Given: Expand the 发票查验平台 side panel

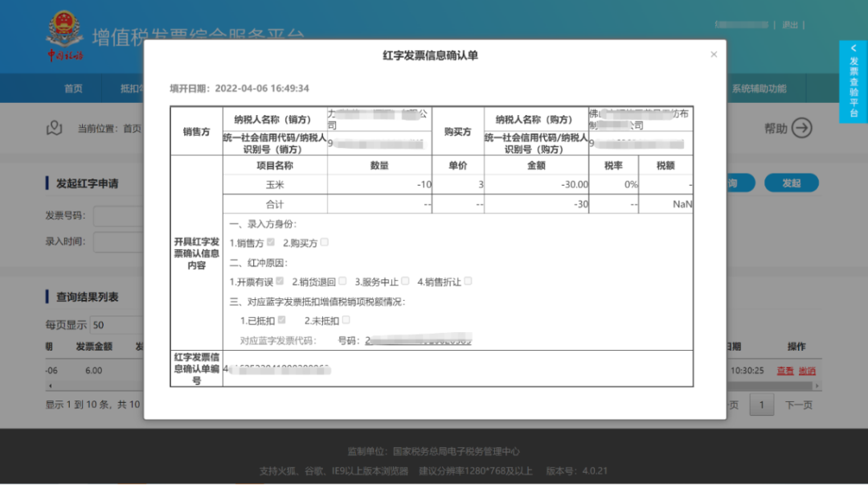Looking at the screenshot, I should pyautogui.click(x=853, y=81).
